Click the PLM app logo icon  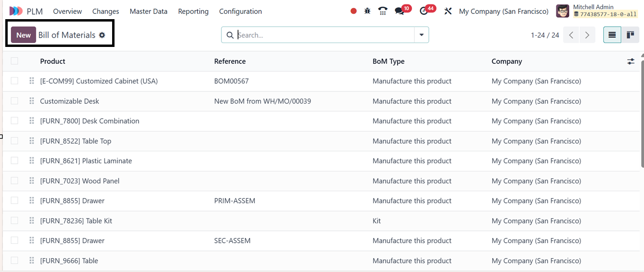[x=16, y=11]
